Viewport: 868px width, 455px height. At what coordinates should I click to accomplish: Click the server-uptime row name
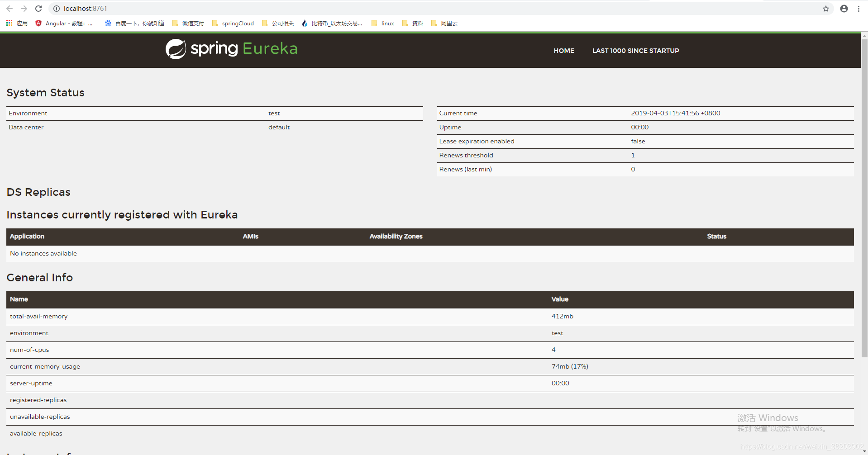click(x=31, y=383)
